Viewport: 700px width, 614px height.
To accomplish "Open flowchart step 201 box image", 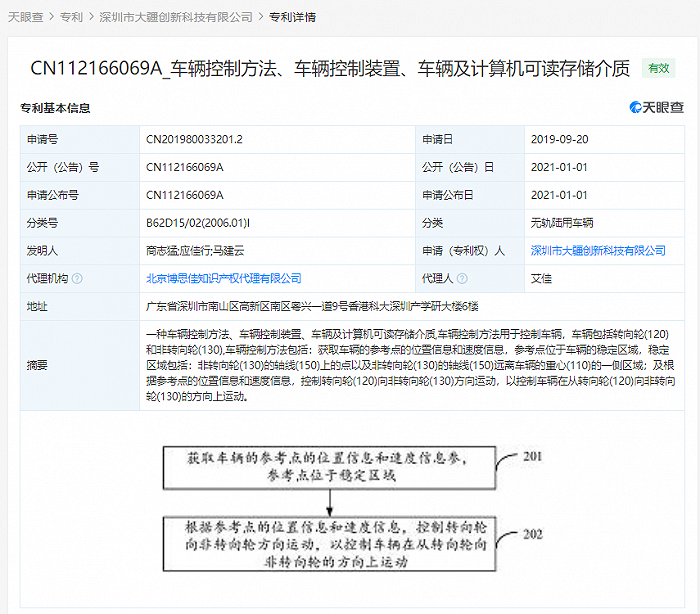I will pyautogui.click(x=329, y=468).
